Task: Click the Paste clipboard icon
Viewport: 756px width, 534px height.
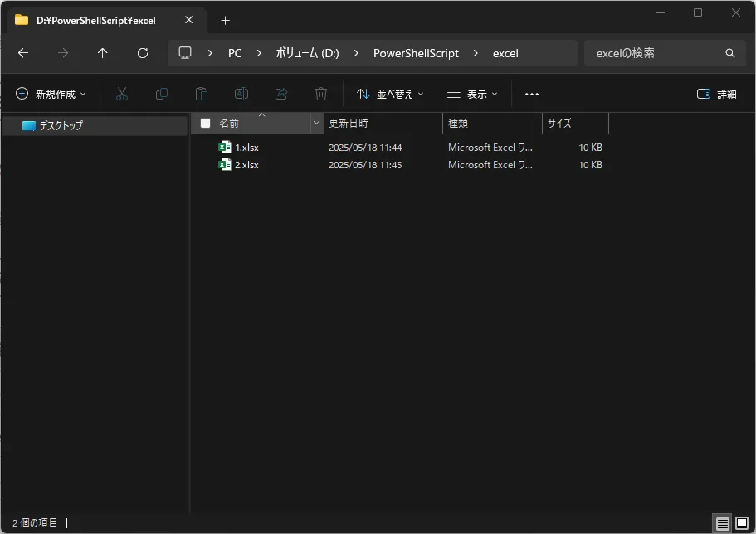Action: tap(202, 94)
